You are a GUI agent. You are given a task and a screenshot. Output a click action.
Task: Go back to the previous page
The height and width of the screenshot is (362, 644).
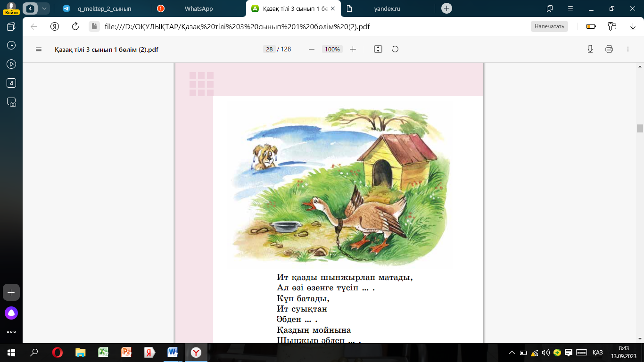(34, 26)
